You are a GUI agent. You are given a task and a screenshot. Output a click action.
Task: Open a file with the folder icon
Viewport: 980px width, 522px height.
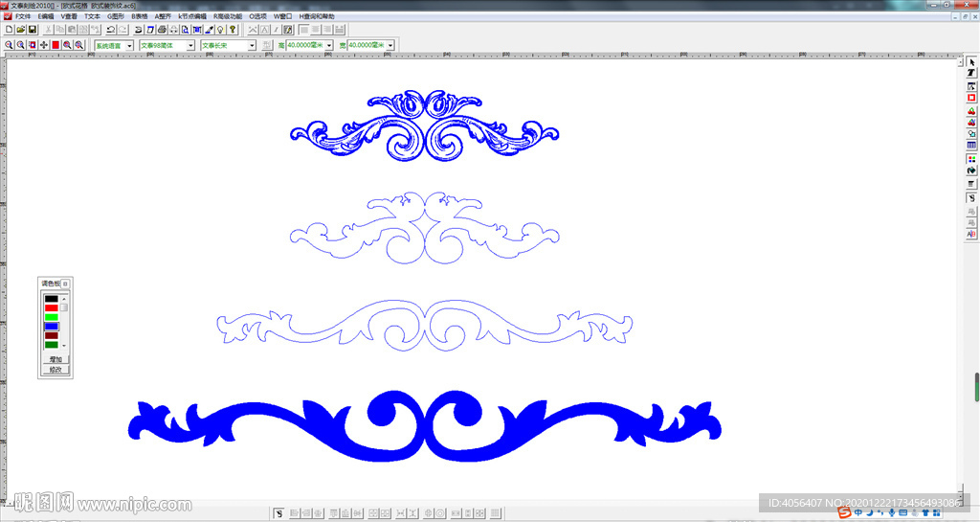coord(20,30)
